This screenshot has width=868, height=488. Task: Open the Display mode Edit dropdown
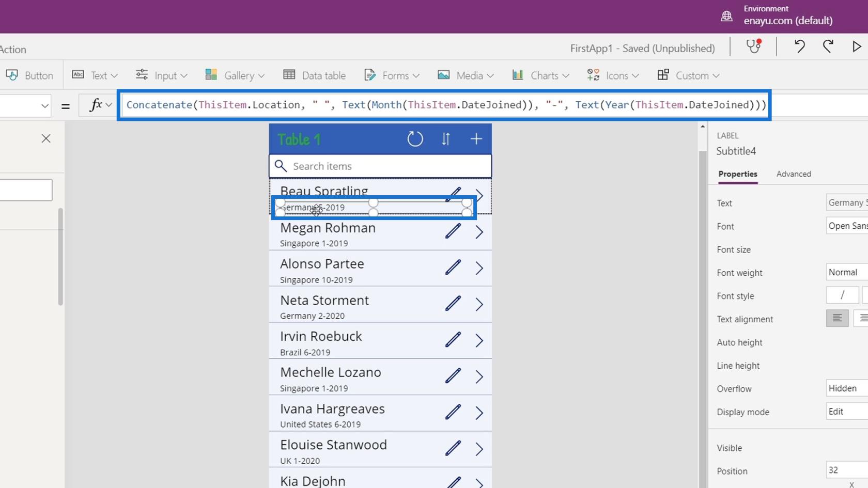click(847, 412)
